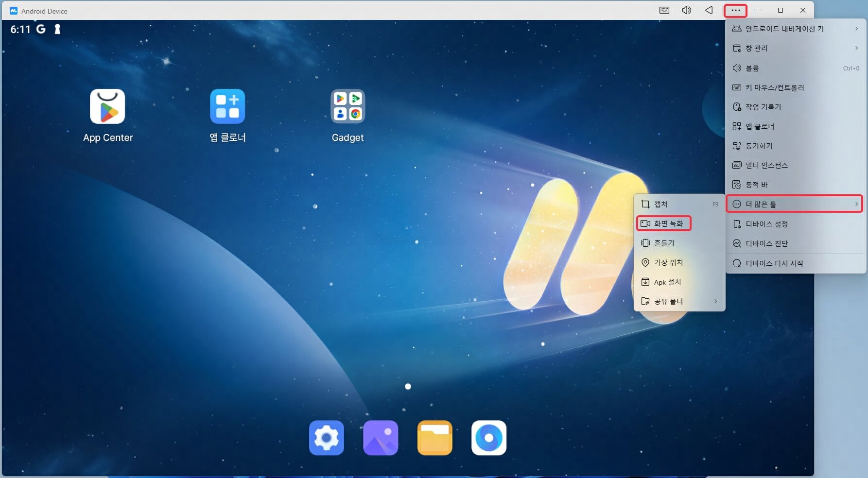The height and width of the screenshot is (478, 868).
Task: Click the Android Device window title
Action: pyautogui.click(x=44, y=11)
